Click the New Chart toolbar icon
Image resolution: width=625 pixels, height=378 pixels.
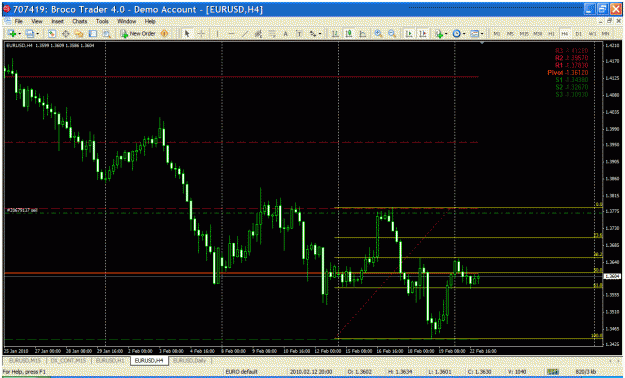[12, 34]
